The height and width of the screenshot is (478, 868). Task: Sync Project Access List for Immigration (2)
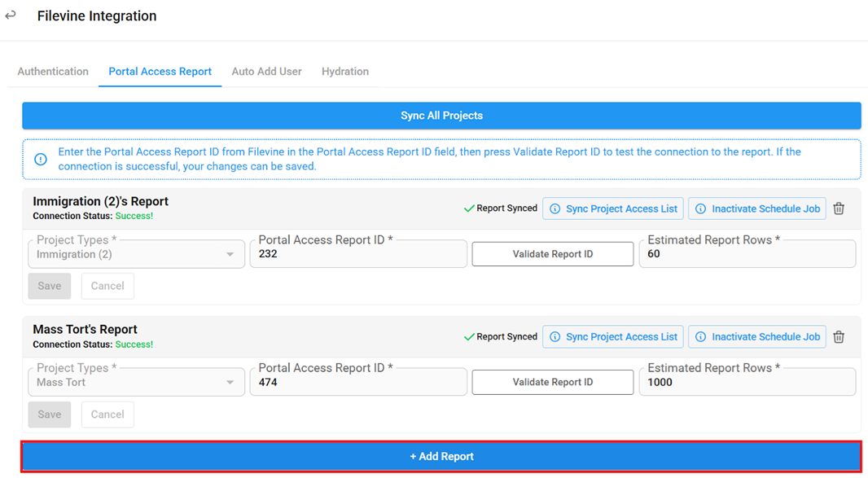613,208
